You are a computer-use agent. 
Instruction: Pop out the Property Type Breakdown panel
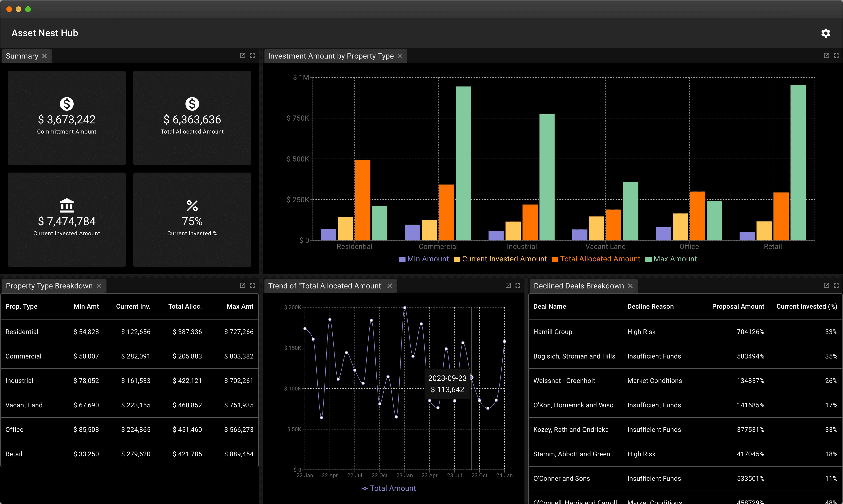pos(242,285)
